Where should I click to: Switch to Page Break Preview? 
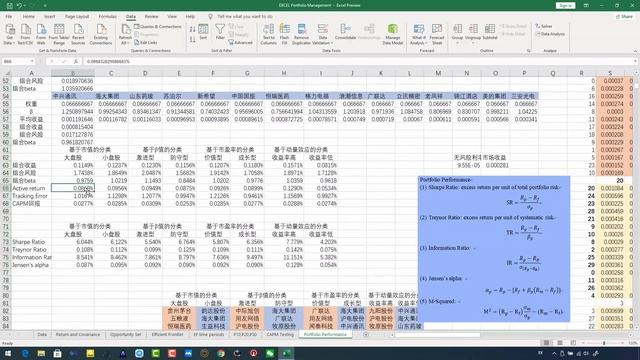point(573,343)
